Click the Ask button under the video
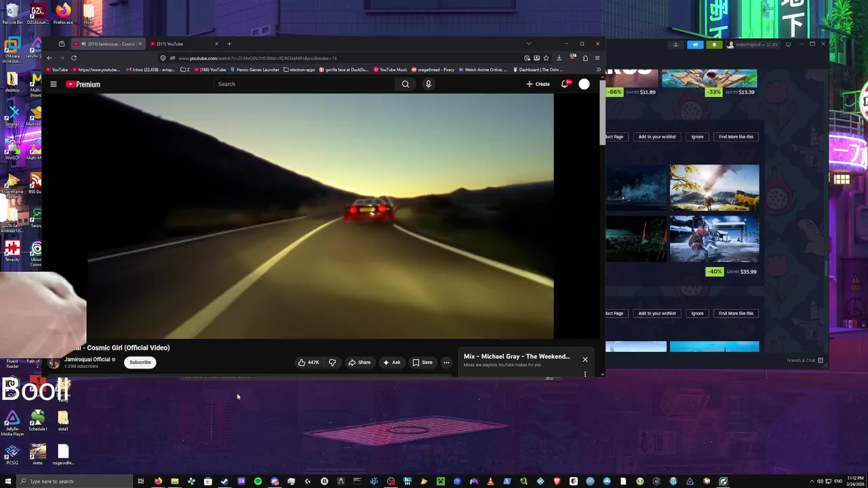 pyautogui.click(x=391, y=363)
